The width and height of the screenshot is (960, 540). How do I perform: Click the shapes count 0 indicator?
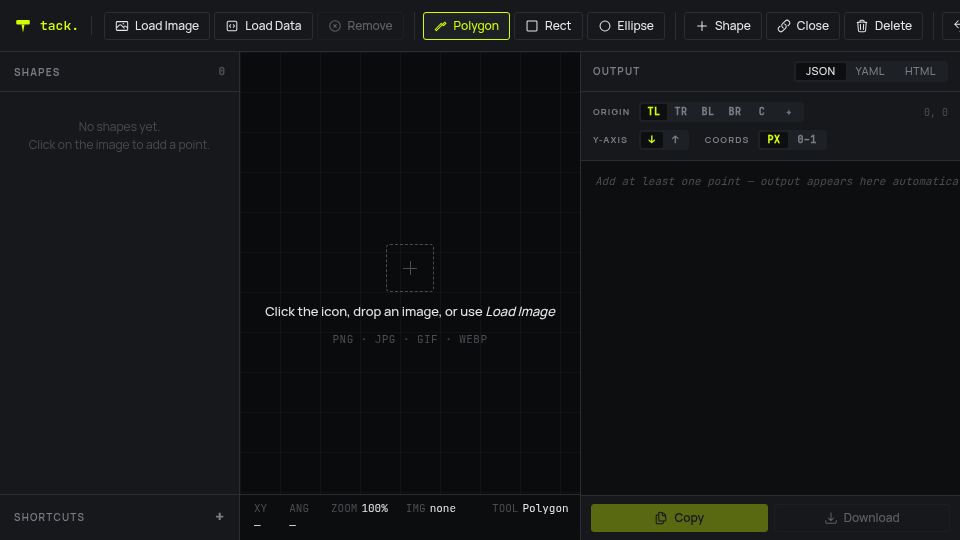(222, 72)
